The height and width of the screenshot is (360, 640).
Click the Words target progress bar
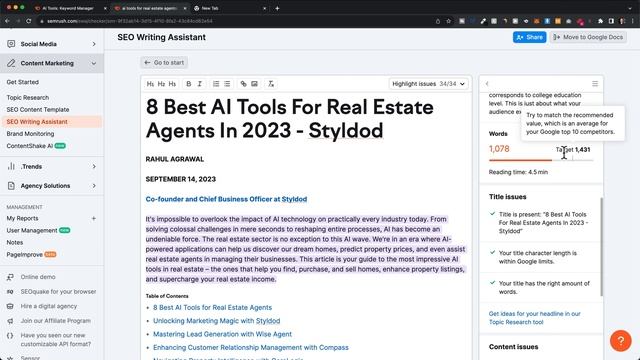tap(541, 160)
